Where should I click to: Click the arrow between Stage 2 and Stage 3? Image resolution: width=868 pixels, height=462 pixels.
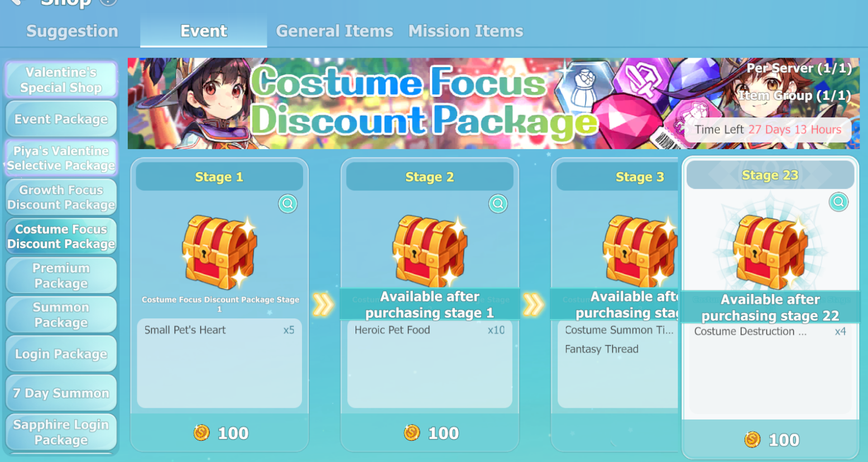coord(533,305)
